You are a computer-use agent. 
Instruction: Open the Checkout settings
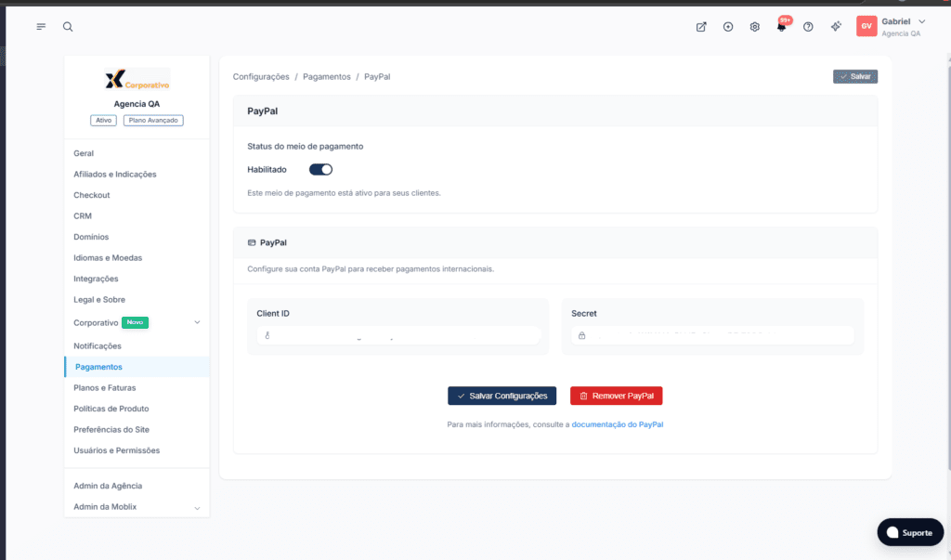(92, 195)
